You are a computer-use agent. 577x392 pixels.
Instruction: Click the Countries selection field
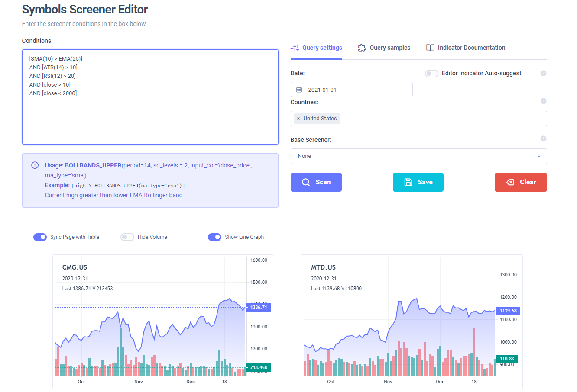418,119
